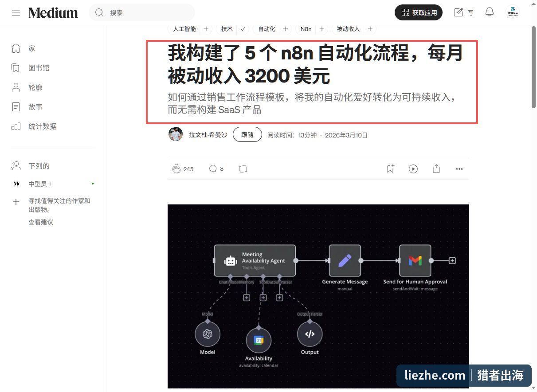The image size is (537, 392).
Task: Click the page vertical scrollbar thumb
Action: pos(533,67)
